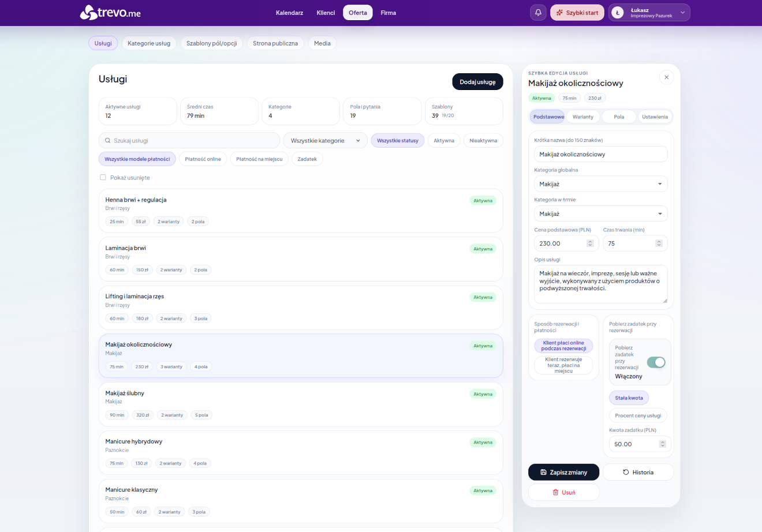
Task: Open the Media tab
Action: 322,43
